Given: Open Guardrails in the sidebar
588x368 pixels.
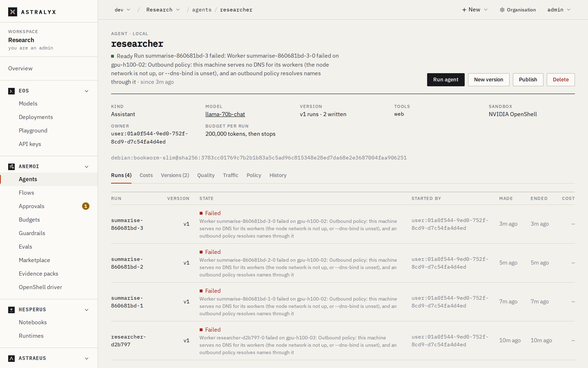Looking at the screenshot, I should point(32,233).
